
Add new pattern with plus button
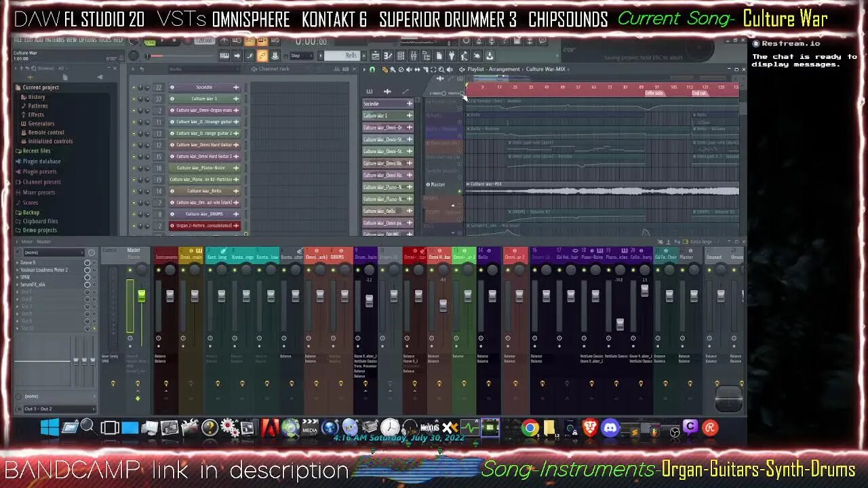point(364,56)
